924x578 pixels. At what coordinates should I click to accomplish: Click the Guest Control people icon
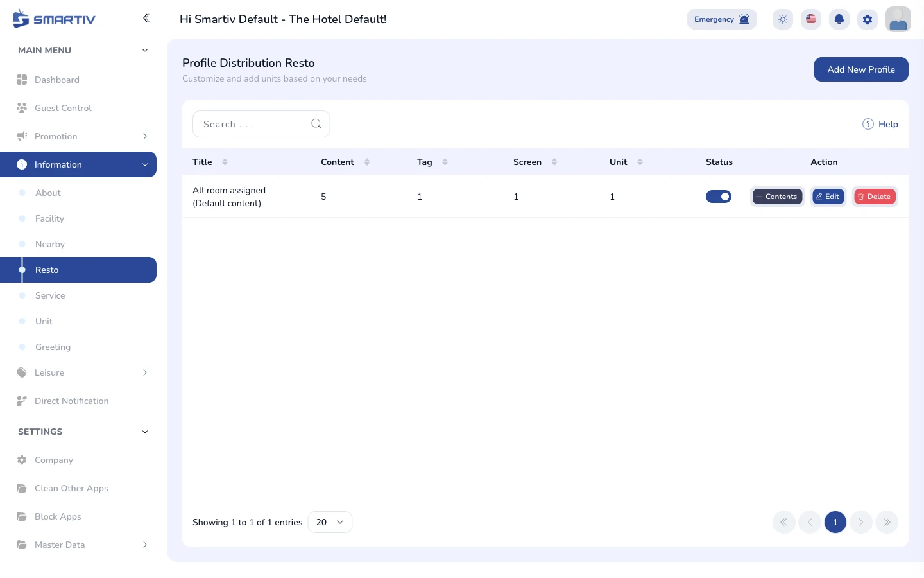(x=22, y=108)
